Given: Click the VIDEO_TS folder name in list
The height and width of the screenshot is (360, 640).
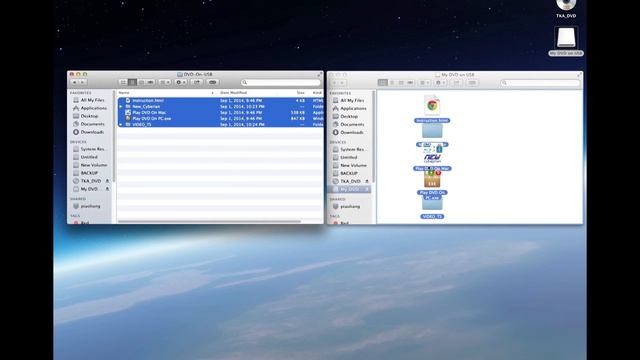Looking at the screenshot, I should pos(142,124).
